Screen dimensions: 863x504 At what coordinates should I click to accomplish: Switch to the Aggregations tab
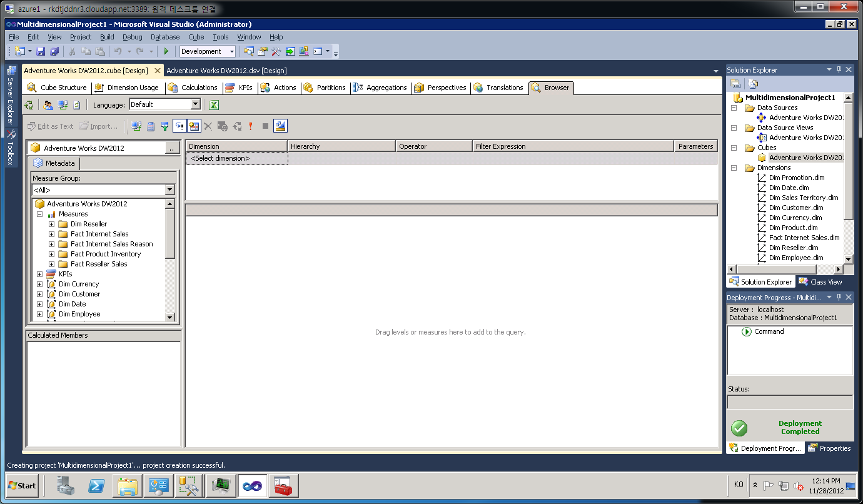pyautogui.click(x=380, y=88)
